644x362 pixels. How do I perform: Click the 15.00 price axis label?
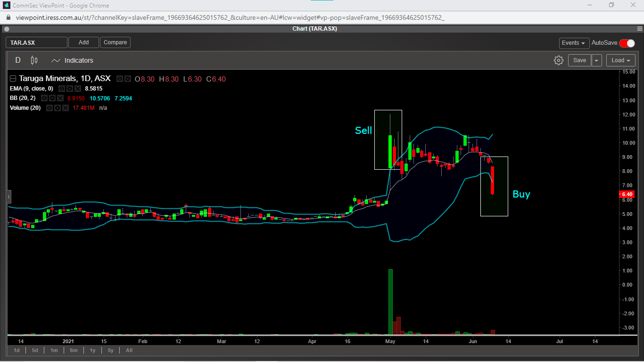pos(628,72)
